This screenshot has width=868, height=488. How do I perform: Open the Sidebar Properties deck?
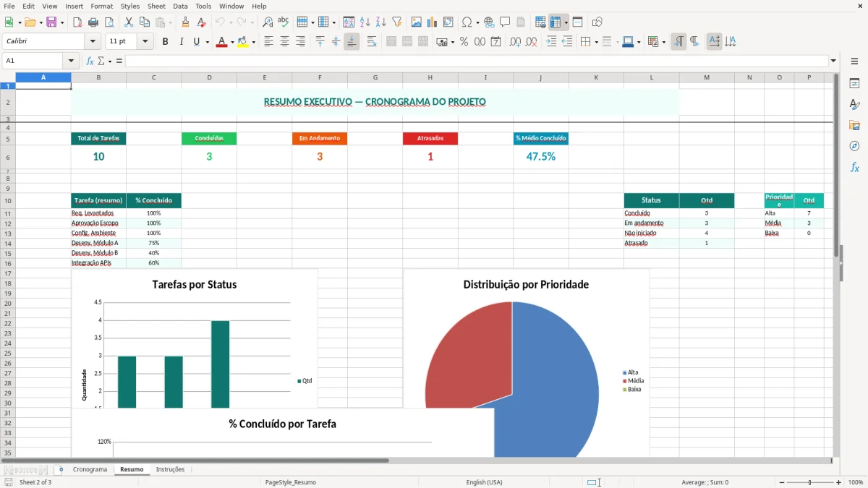tap(855, 83)
